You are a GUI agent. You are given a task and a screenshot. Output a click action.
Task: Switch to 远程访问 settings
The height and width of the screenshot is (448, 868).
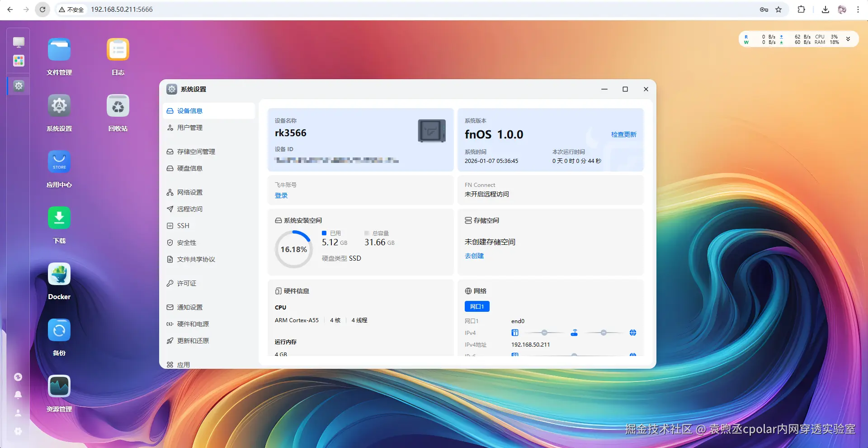(209, 209)
